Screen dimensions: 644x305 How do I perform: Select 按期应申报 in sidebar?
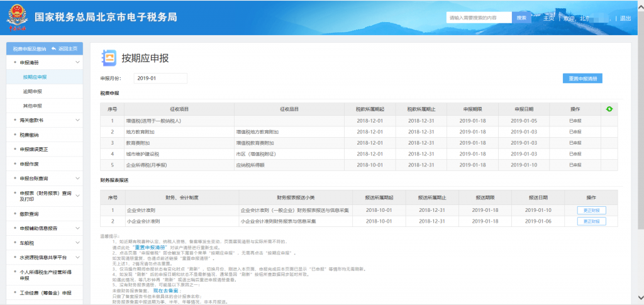tap(45, 77)
